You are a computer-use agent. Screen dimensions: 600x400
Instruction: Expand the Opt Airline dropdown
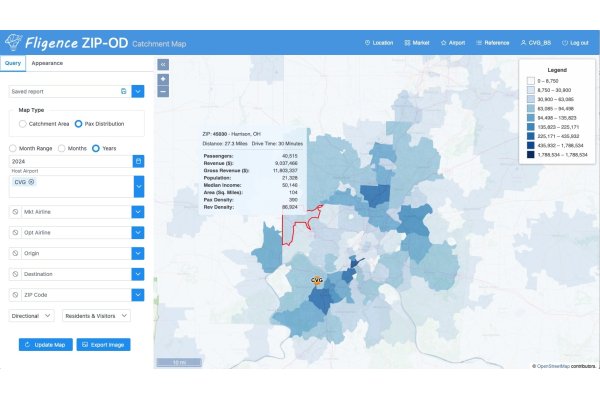click(138, 232)
